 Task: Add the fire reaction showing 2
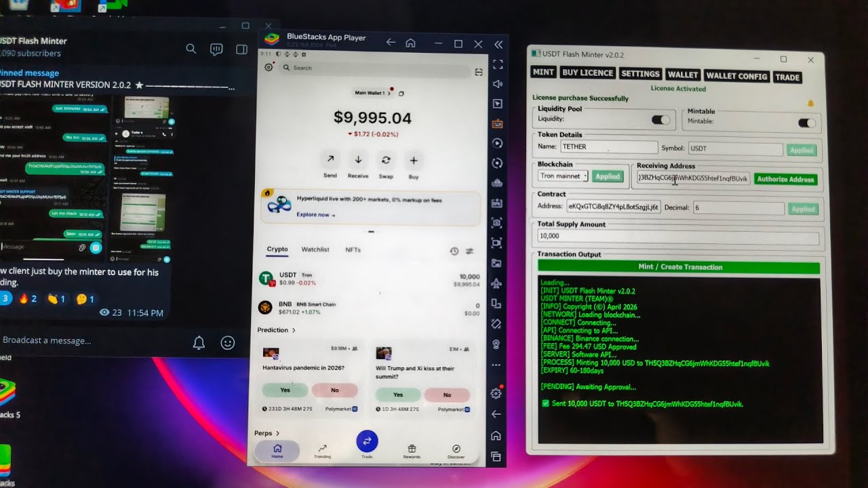tap(28, 298)
